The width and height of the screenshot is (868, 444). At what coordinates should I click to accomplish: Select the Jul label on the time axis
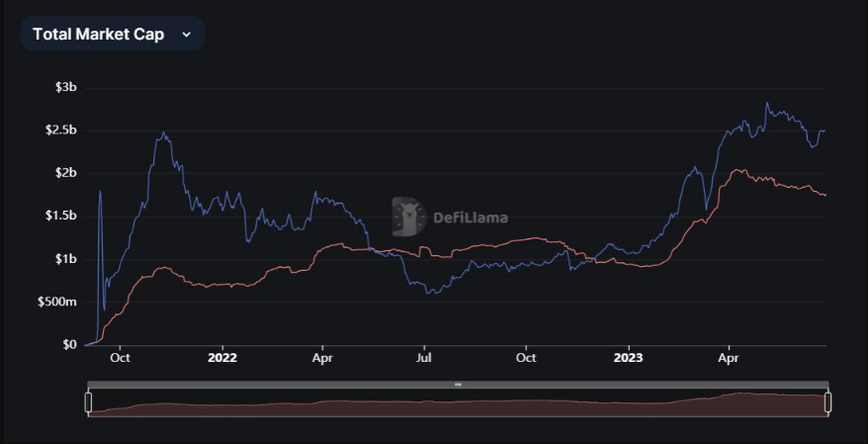423,358
